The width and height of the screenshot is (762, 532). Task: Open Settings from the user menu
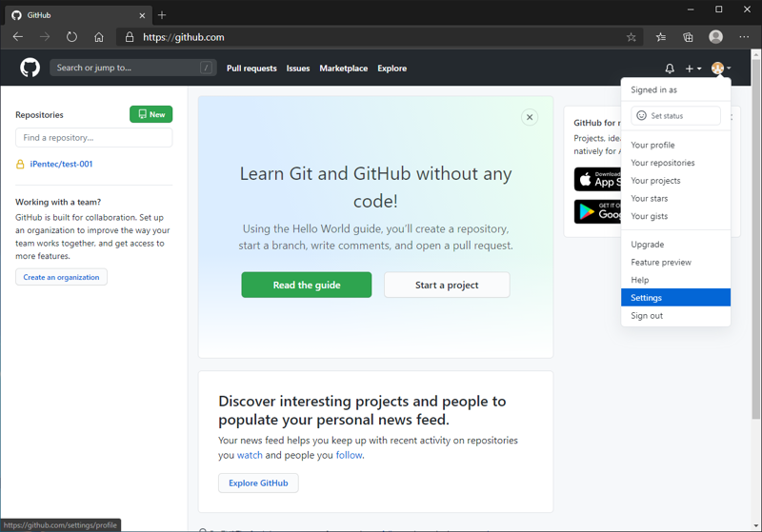point(675,298)
